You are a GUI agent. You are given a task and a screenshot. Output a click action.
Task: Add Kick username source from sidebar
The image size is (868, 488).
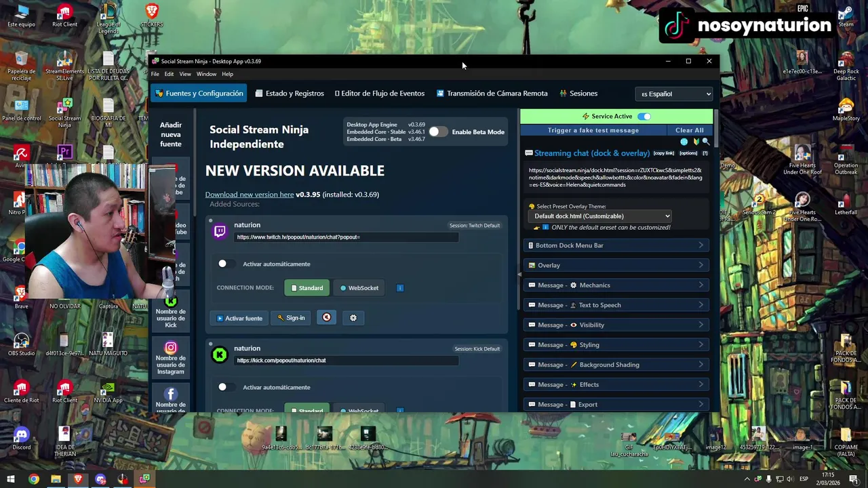pyautogui.click(x=171, y=312)
